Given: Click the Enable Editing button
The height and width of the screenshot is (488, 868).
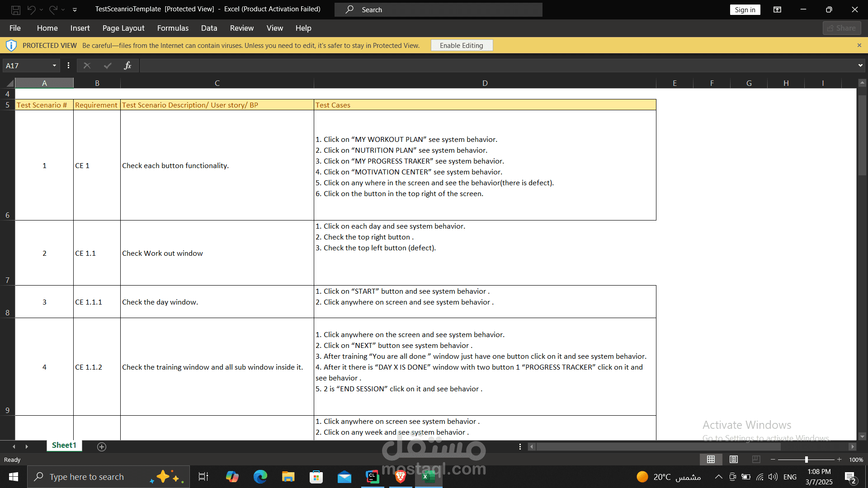Looking at the screenshot, I should click(462, 45).
